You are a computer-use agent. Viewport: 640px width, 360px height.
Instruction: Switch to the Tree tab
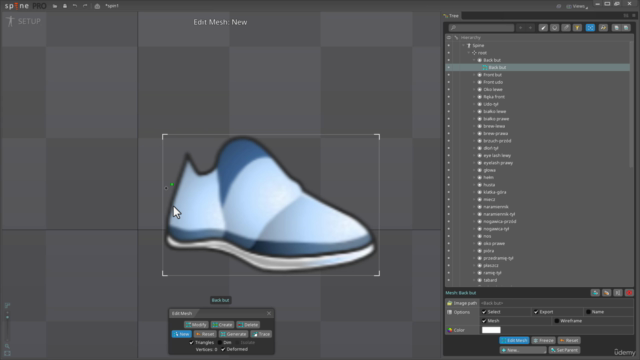(x=451, y=16)
